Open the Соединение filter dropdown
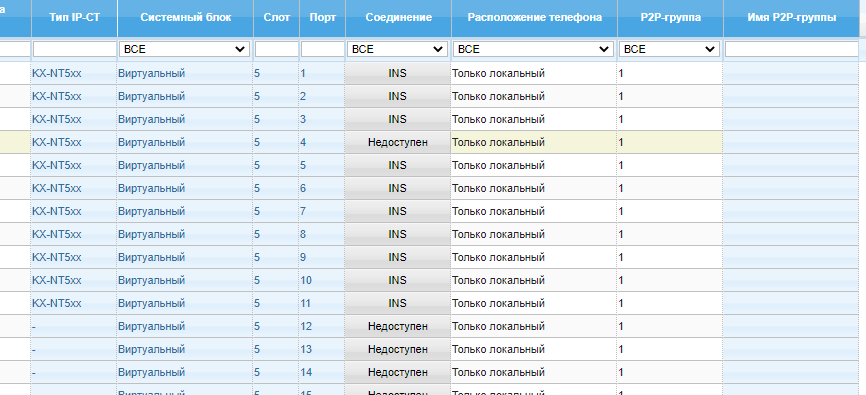 click(397, 49)
